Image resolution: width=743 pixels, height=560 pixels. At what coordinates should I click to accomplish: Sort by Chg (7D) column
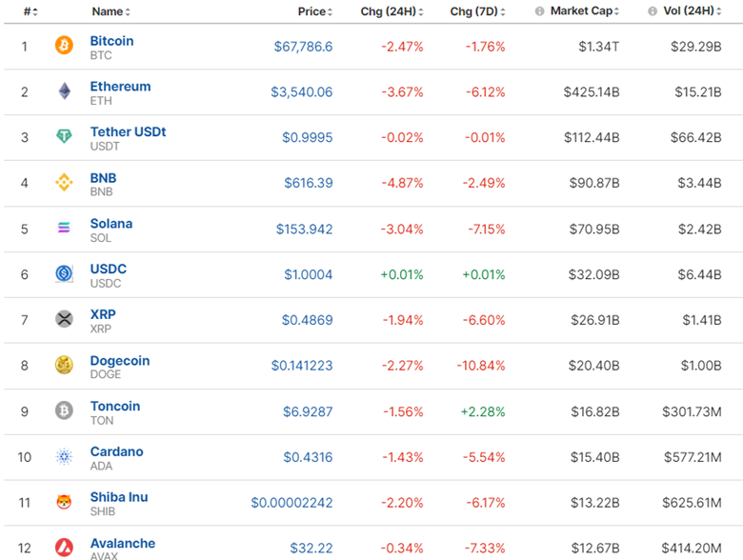coord(477,11)
